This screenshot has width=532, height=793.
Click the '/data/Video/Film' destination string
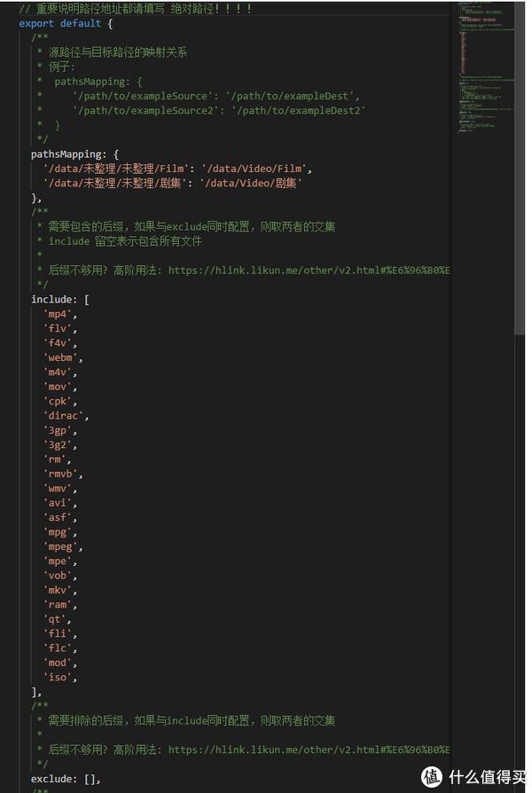click(x=254, y=169)
